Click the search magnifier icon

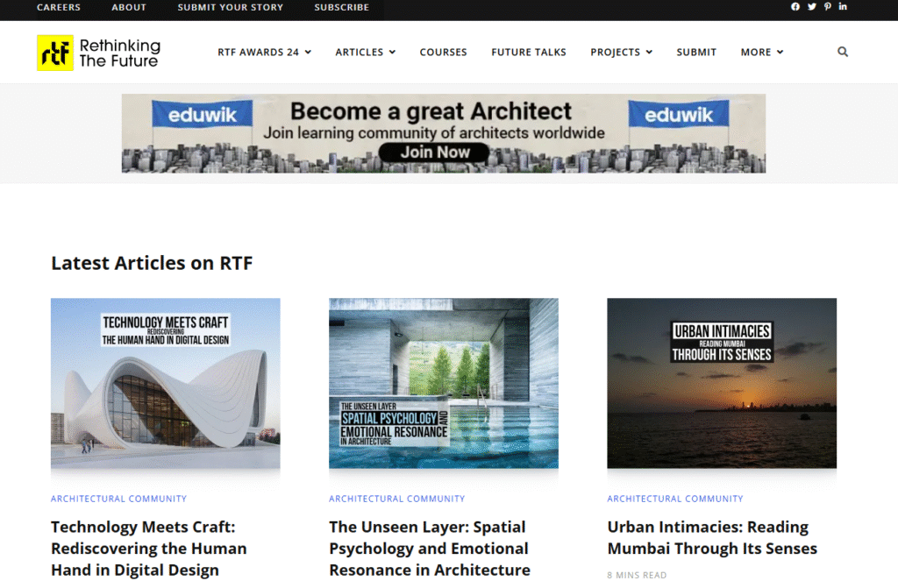tap(843, 53)
